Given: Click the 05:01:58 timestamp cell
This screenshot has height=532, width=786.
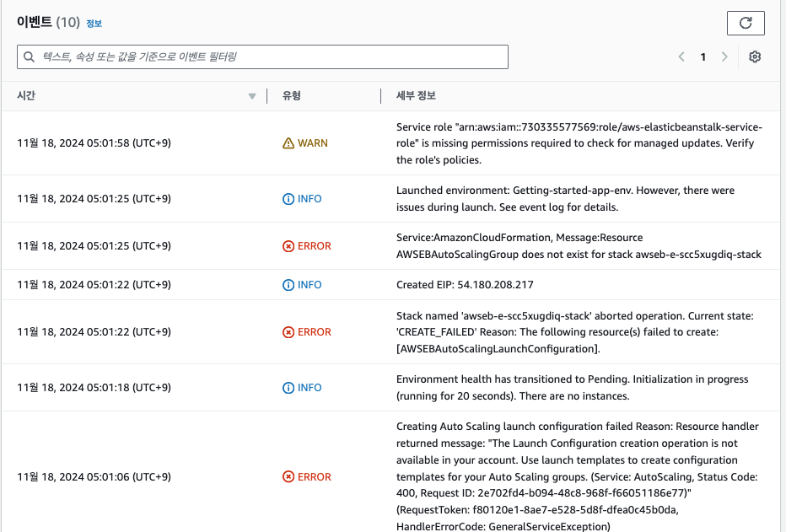Looking at the screenshot, I should click(x=94, y=143).
